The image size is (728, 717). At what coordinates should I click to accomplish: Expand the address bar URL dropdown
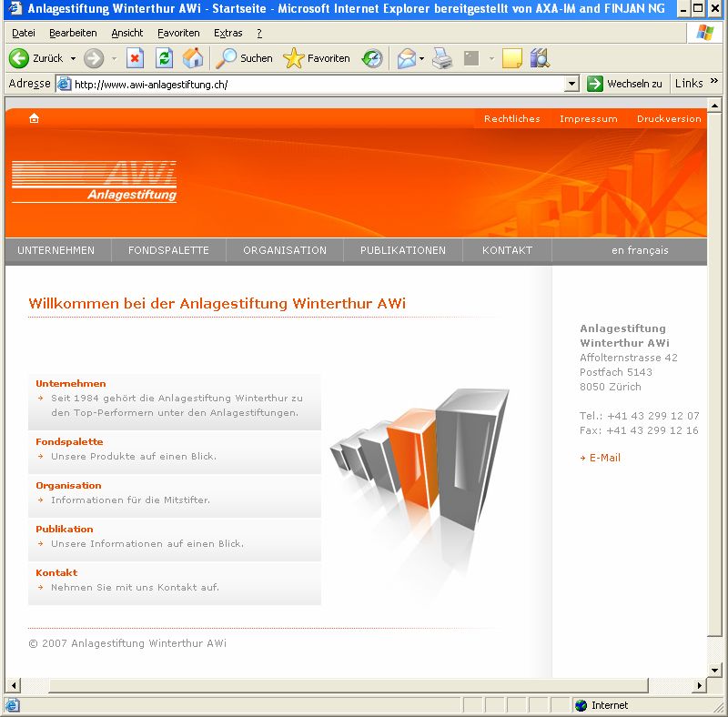click(x=571, y=84)
